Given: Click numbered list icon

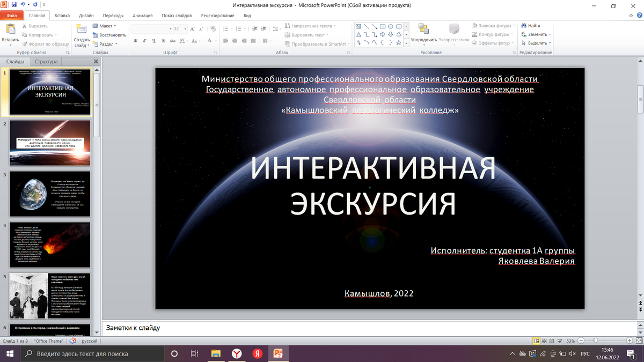Looking at the screenshot, I should pos(238,29).
